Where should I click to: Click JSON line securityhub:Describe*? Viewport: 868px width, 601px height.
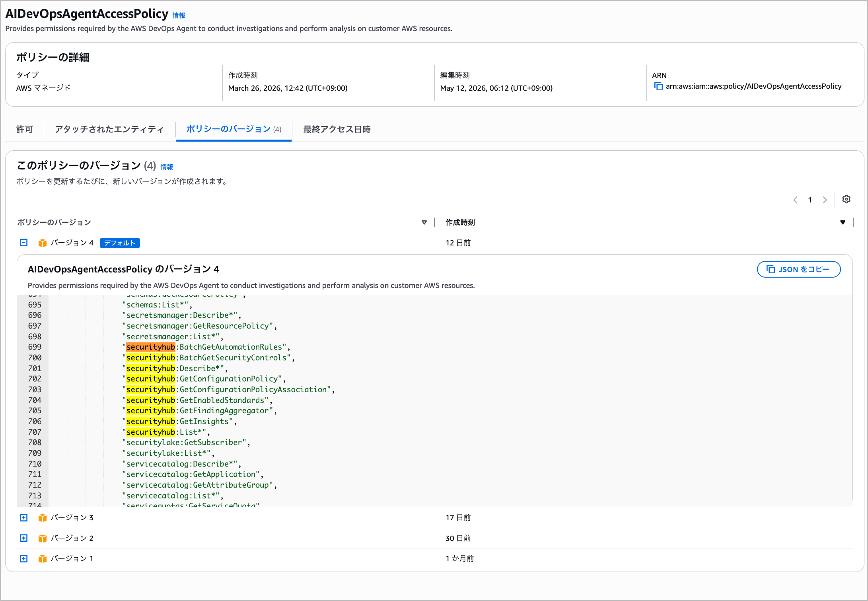[175, 368]
